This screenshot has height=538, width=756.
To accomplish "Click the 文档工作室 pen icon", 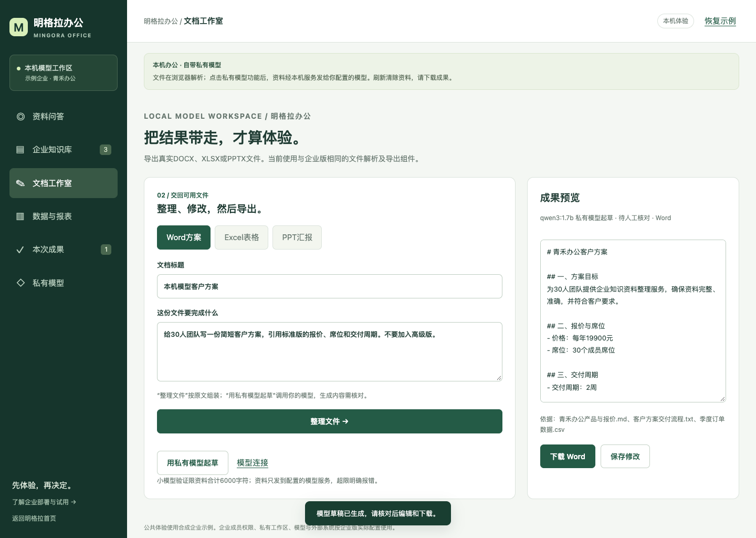I will click(x=20, y=183).
